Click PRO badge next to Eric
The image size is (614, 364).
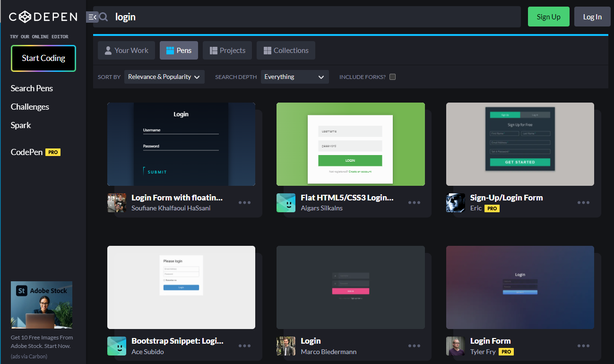coord(492,208)
